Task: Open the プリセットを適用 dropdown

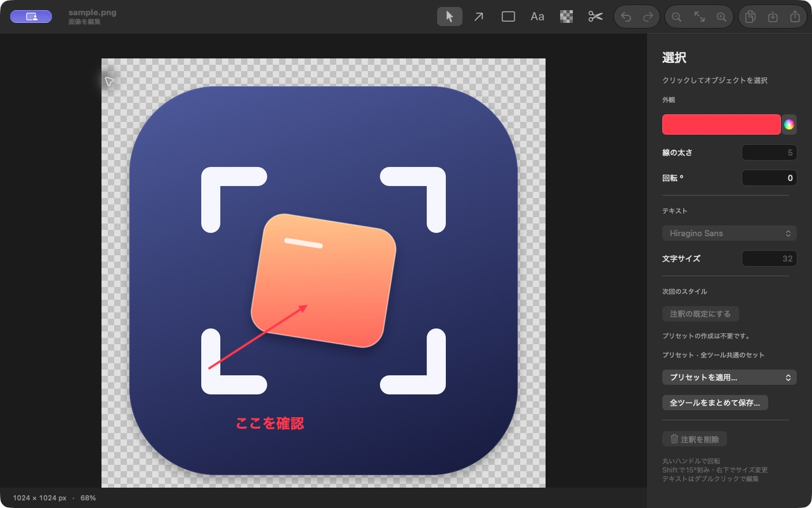Action: (x=730, y=377)
